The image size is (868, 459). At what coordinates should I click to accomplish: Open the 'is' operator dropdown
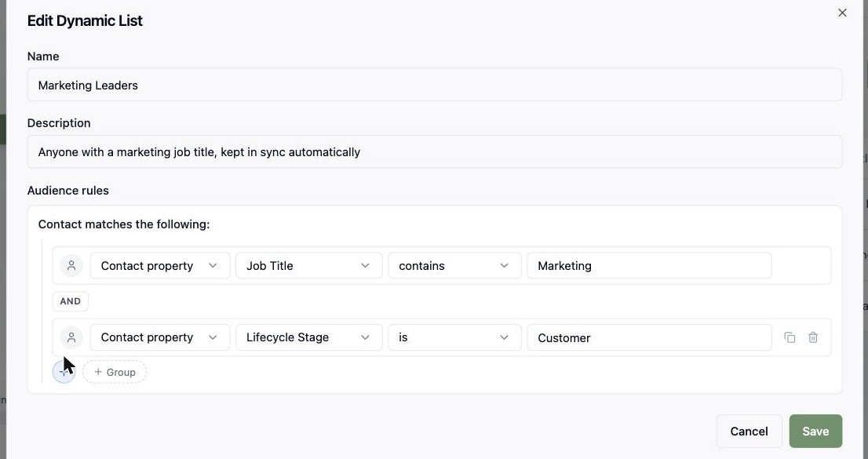454,337
